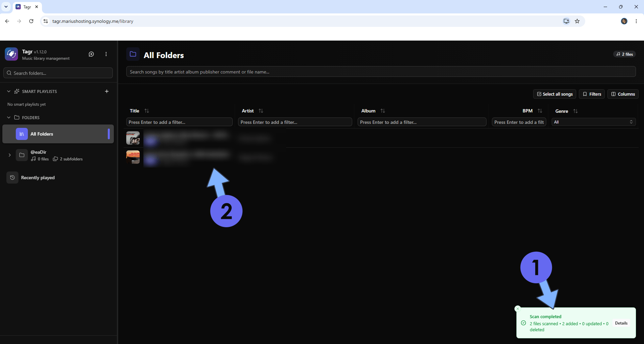Screen dimensions: 644x344
Task: Click the Album filter input
Action: click(x=422, y=122)
